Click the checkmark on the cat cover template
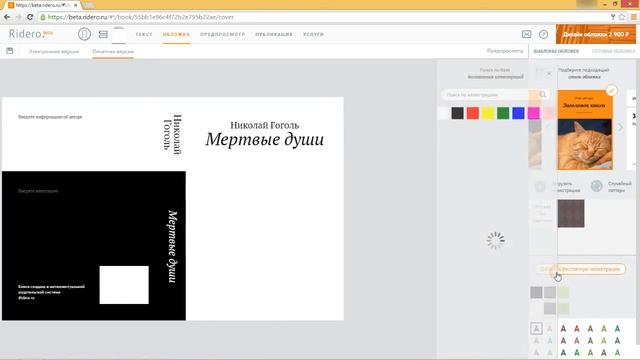The width and height of the screenshot is (640, 360). pos(611,90)
